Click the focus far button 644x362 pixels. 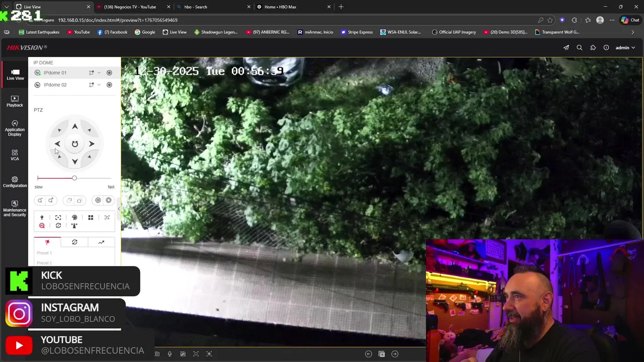[79, 200]
